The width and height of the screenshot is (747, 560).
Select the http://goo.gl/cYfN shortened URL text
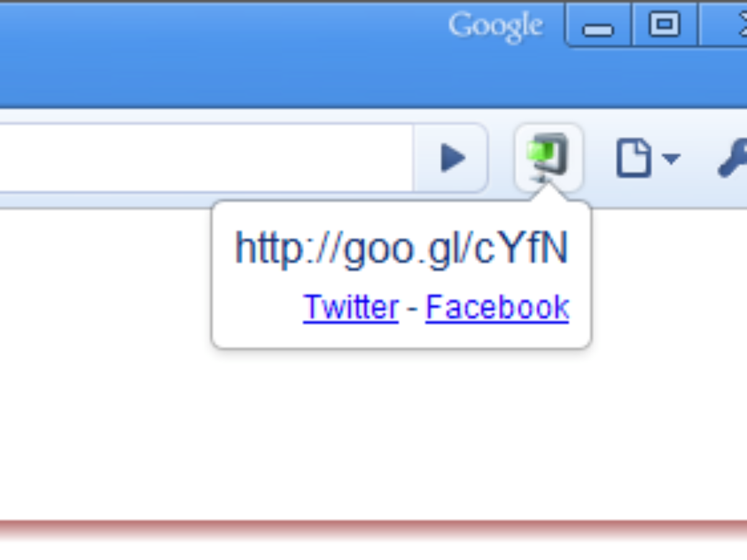[x=402, y=248]
